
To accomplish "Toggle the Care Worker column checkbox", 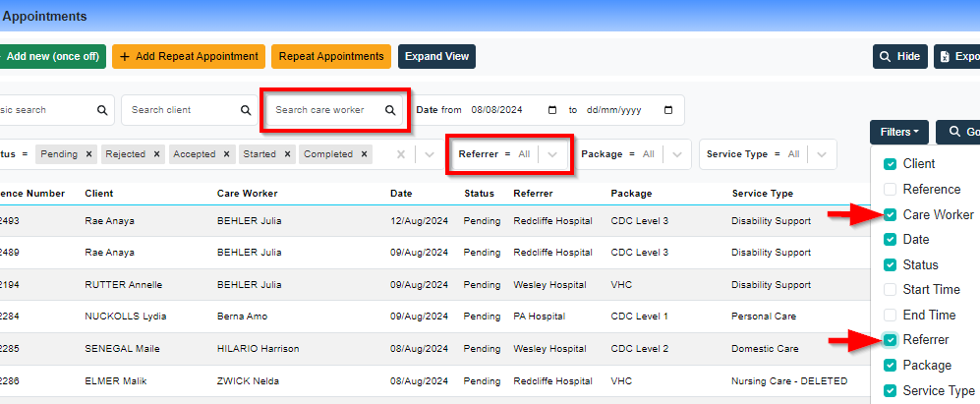I will pos(890,214).
